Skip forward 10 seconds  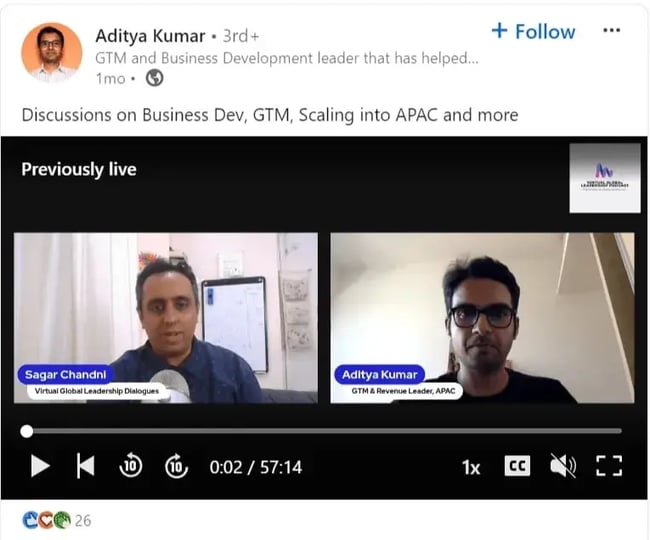pyautogui.click(x=176, y=465)
